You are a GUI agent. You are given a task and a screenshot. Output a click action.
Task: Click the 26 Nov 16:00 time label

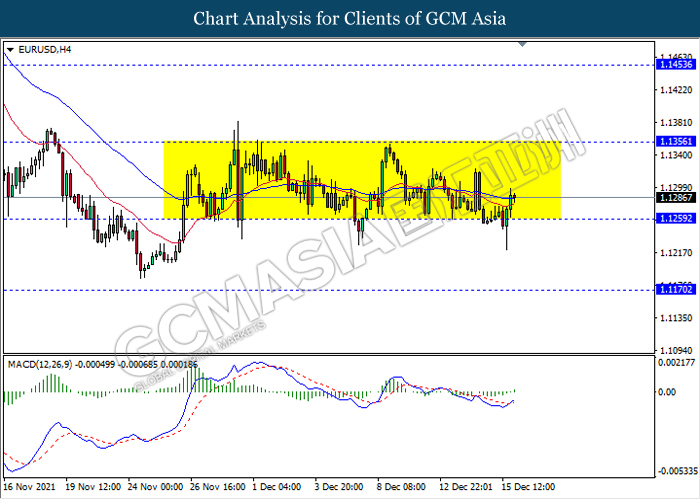[218, 487]
